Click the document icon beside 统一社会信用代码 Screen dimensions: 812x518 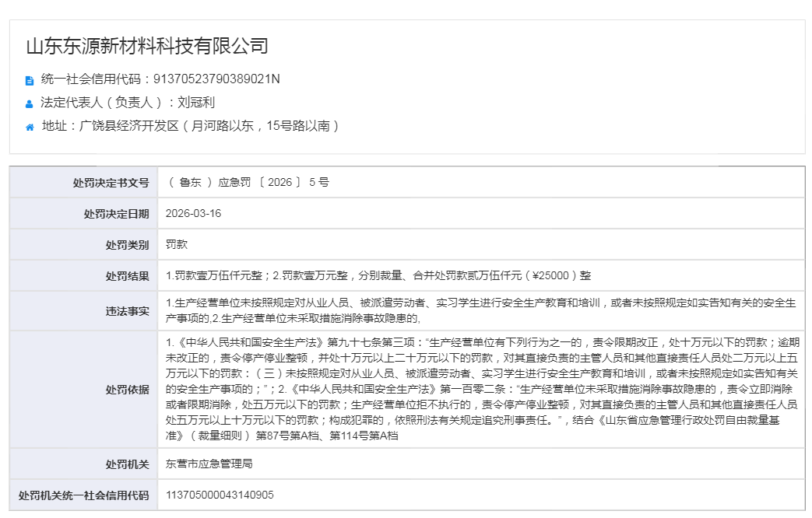pos(30,80)
